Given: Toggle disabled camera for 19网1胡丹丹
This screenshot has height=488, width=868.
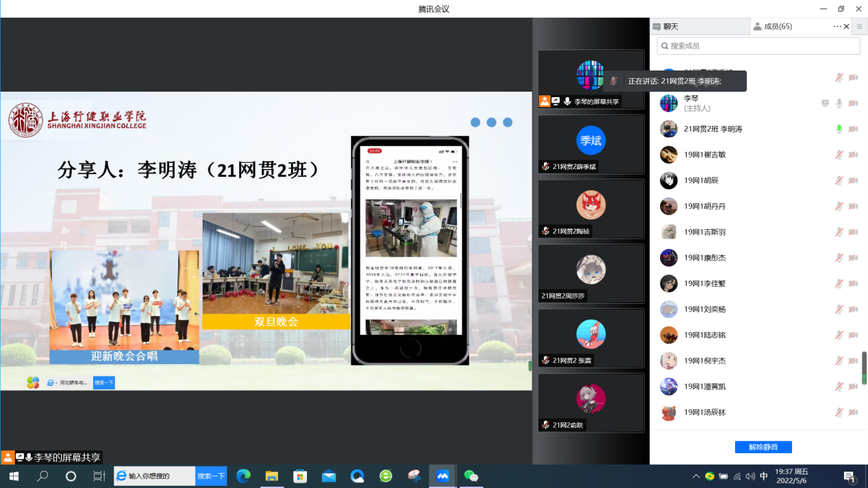Looking at the screenshot, I should 853,207.
